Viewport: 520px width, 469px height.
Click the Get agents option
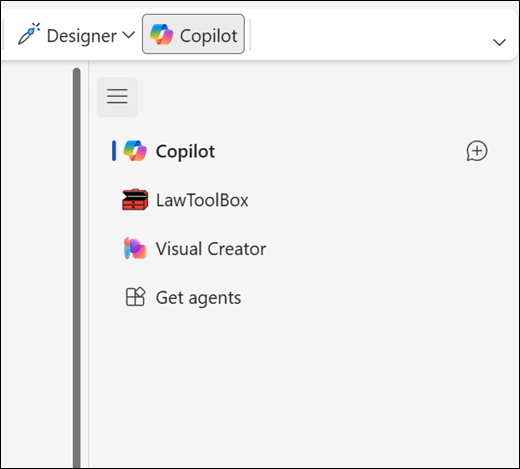click(183, 297)
